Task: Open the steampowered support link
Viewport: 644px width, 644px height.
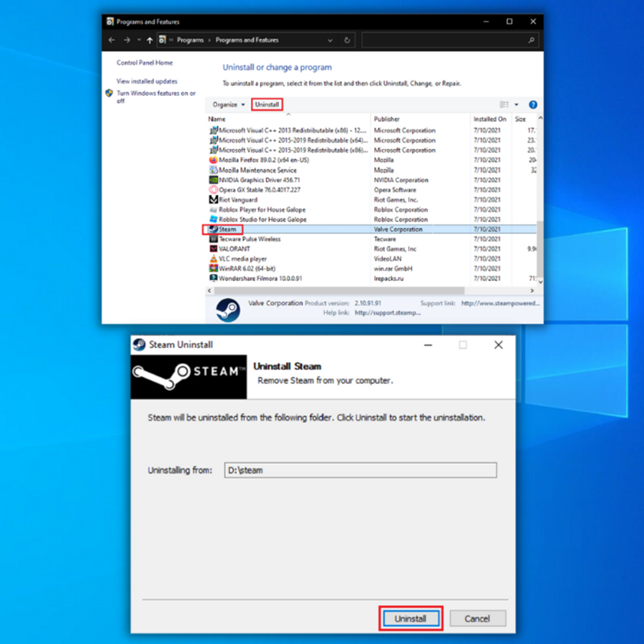Action: 500,303
